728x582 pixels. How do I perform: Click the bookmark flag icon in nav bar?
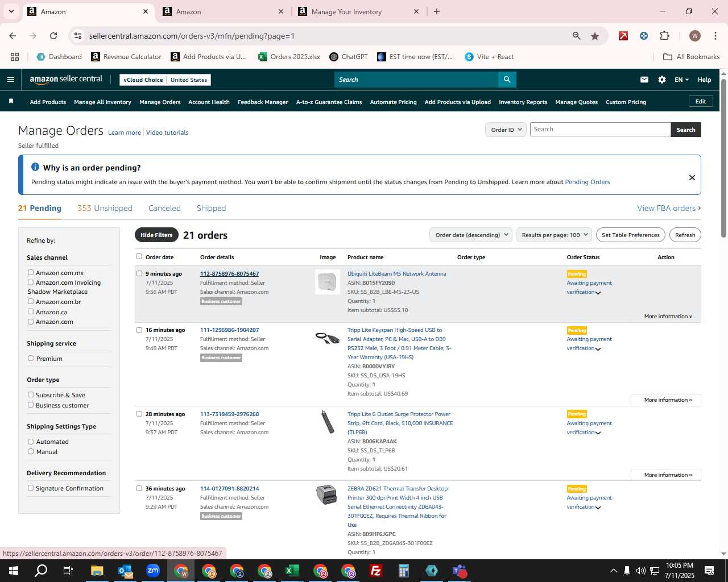tap(11, 101)
